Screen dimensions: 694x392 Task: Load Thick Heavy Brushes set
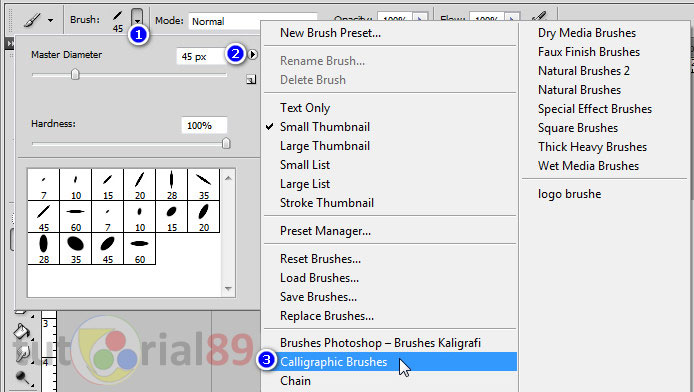(x=592, y=147)
